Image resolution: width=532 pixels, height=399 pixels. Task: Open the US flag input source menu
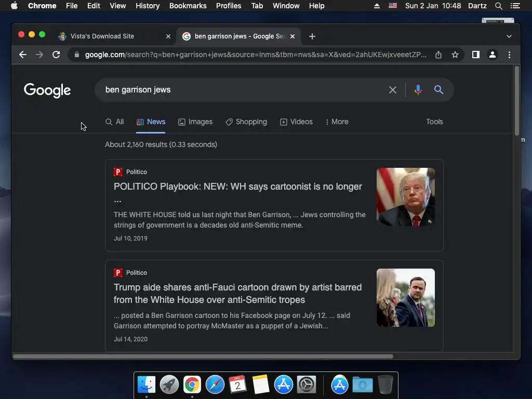point(393,6)
